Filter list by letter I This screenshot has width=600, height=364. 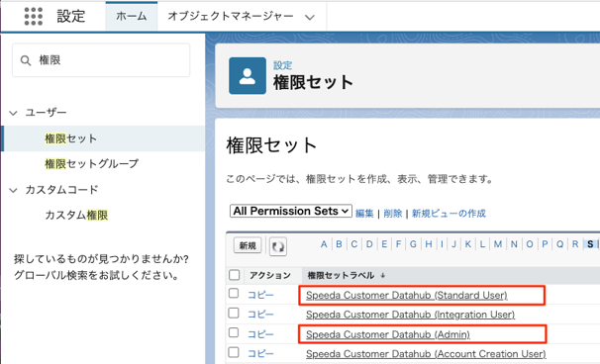coord(442,244)
